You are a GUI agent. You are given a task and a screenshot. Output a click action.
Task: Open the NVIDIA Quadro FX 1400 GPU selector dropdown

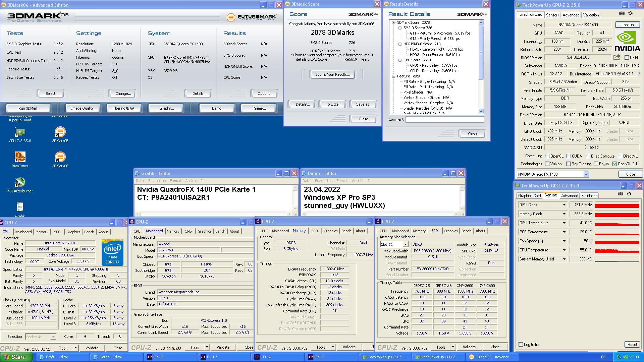pos(586,174)
